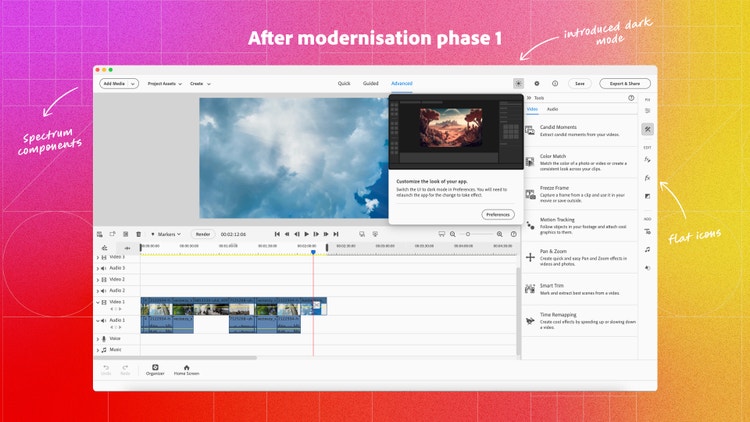Switch to the Audio tab in Tools
Screen dimensions: 750x422
click(x=552, y=108)
